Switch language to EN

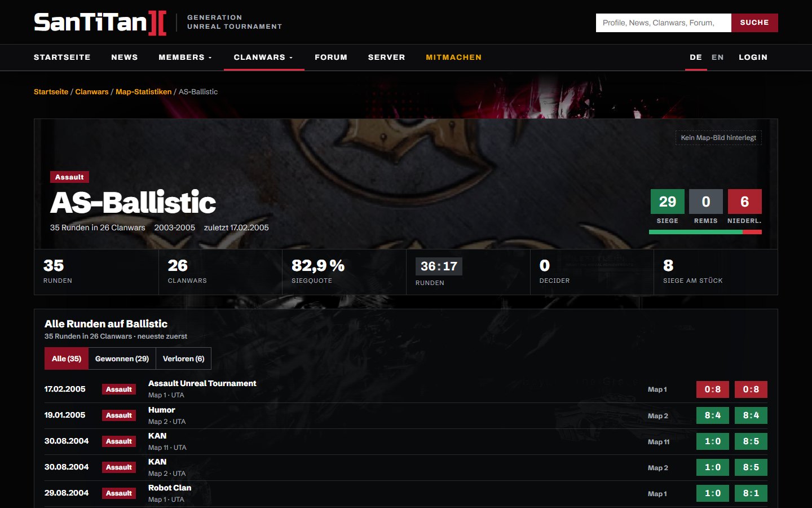[717, 57]
